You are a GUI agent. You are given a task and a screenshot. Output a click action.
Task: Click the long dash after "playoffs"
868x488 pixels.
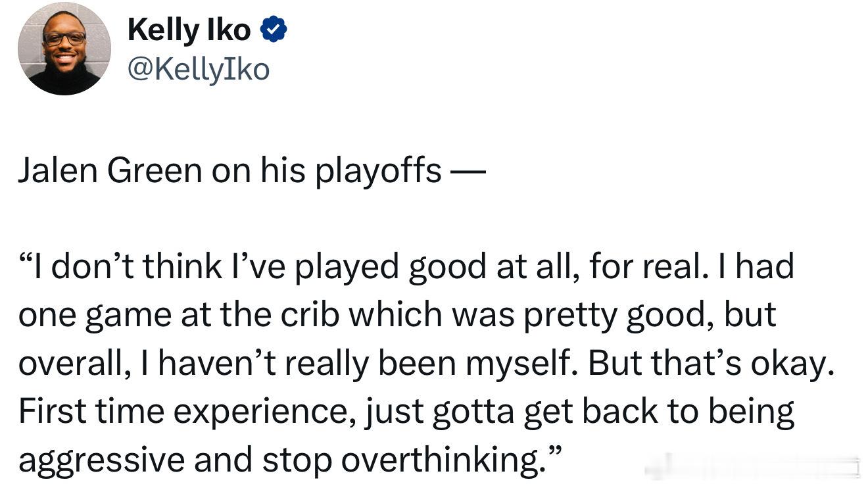(468, 175)
